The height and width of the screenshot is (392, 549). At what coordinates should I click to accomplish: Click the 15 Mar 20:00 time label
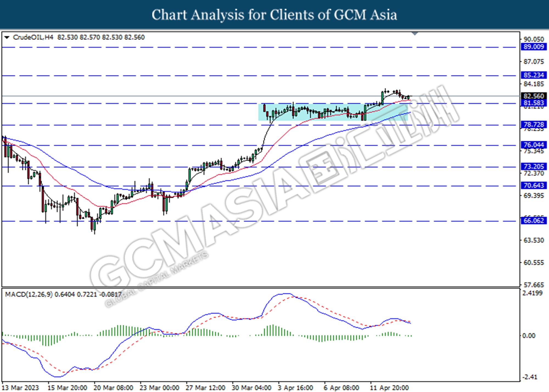pyautogui.click(x=67, y=388)
